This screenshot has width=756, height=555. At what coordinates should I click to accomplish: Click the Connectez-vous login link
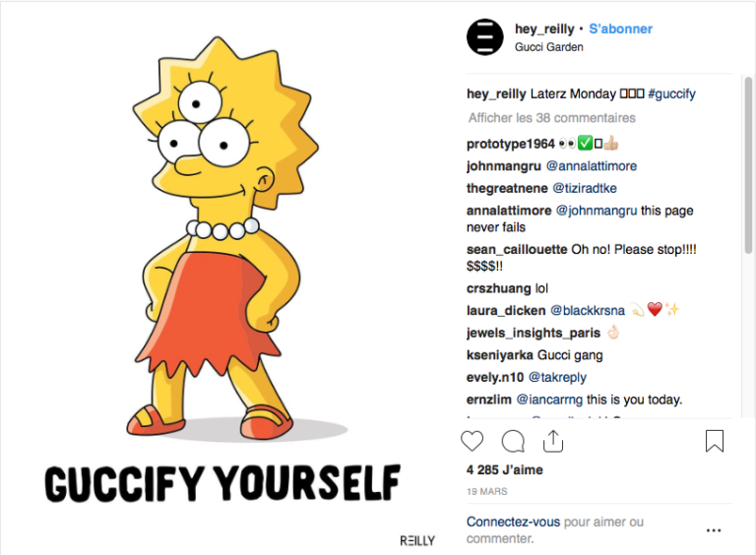(x=513, y=522)
